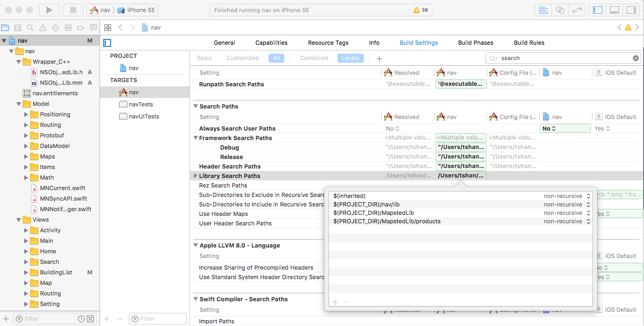Hide the navigator panel
This screenshot has height=326, width=644.
click(x=597, y=10)
